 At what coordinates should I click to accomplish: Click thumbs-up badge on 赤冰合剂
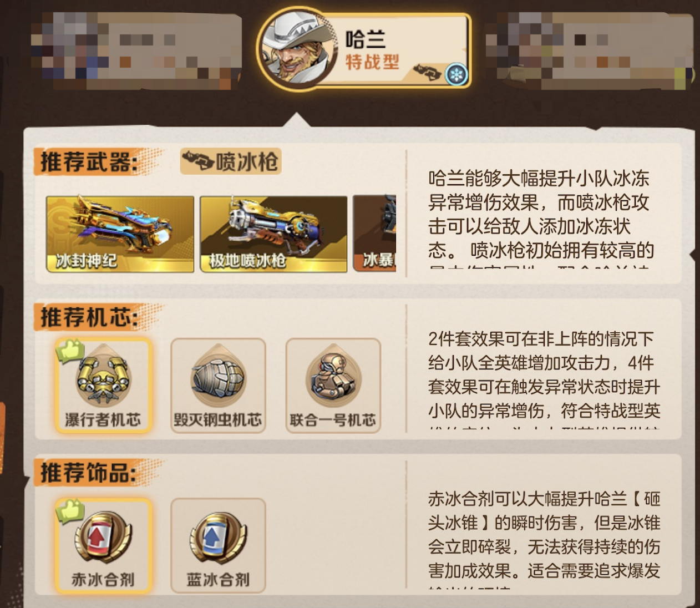click(70, 511)
